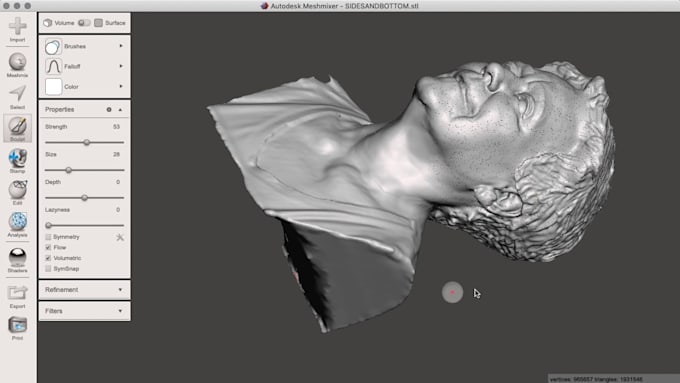This screenshot has width=680, height=383.
Task: Click the Brushes preview icon
Action: (x=53, y=46)
